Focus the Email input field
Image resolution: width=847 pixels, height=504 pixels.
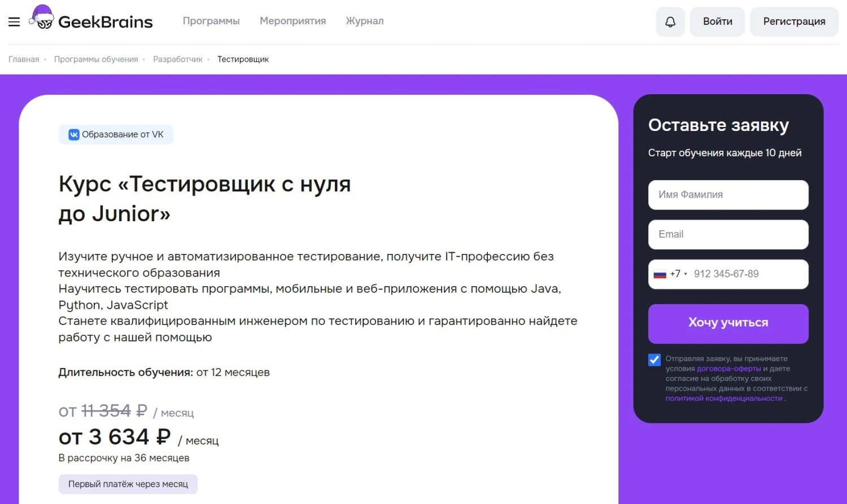tap(728, 234)
